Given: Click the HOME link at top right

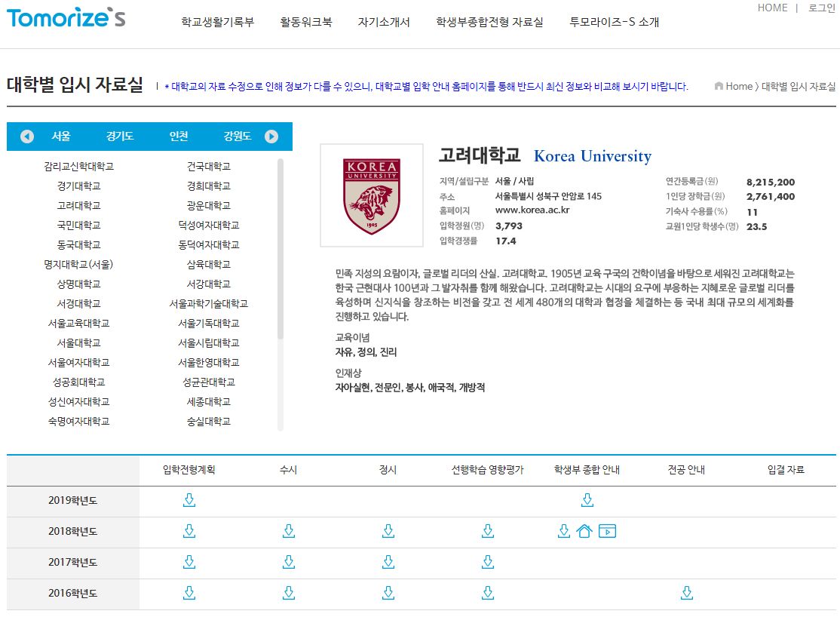Looking at the screenshot, I should tap(772, 8).
